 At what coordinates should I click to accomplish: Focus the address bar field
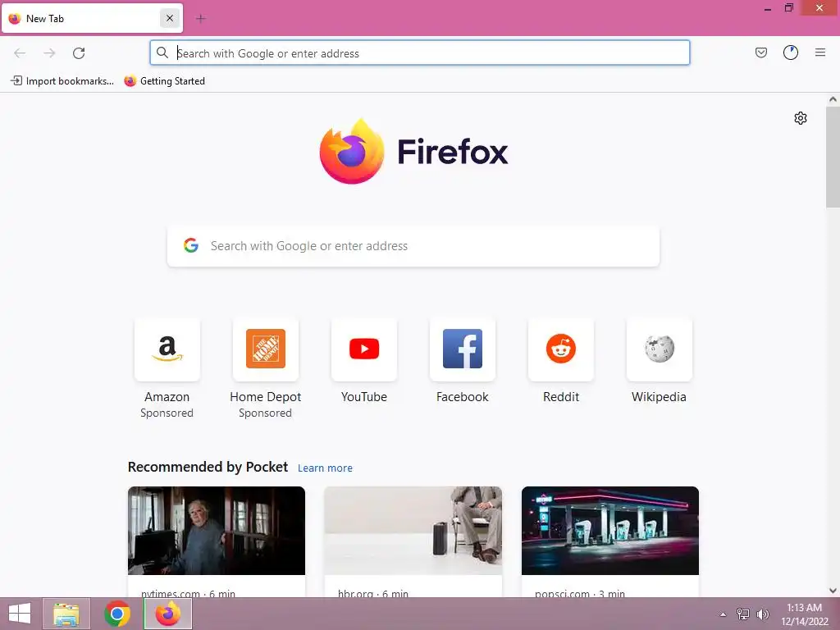[419, 53]
